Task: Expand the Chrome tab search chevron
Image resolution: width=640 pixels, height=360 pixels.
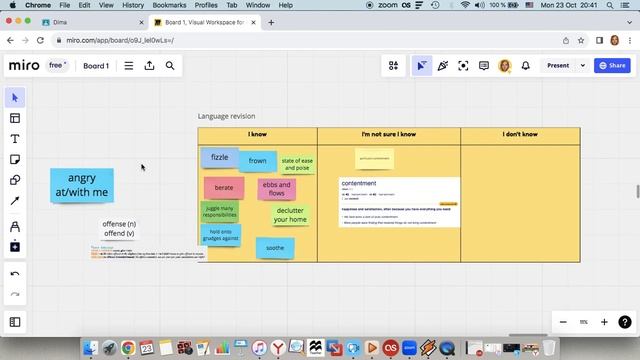Action: (629, 22)
